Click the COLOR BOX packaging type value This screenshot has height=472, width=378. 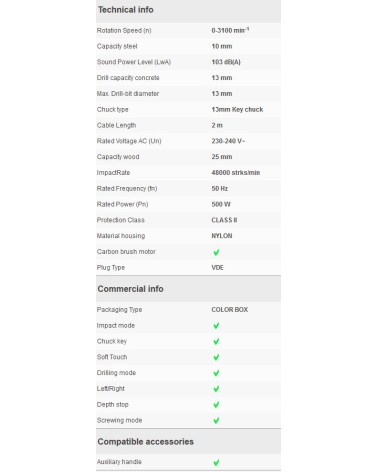(230, 310)
